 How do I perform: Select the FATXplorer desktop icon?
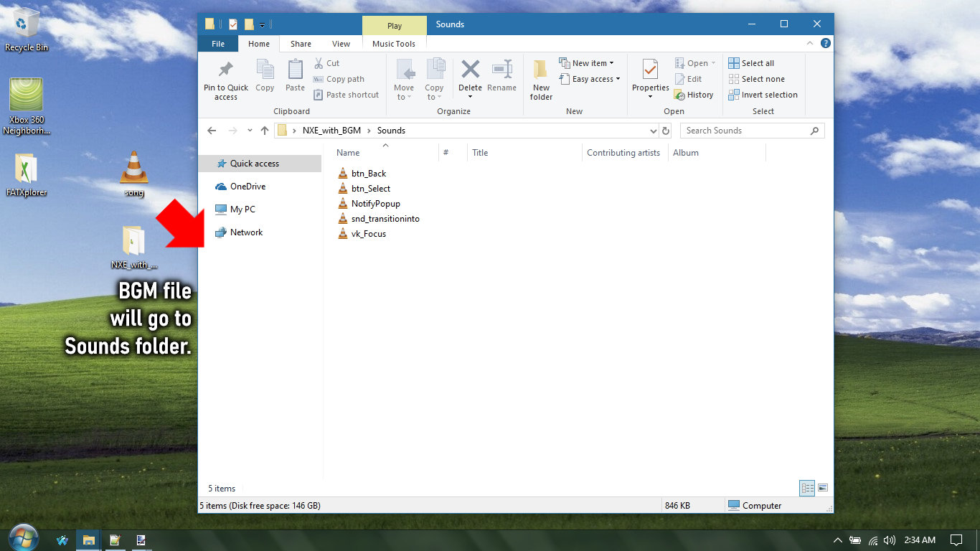(x=27, y=174)
